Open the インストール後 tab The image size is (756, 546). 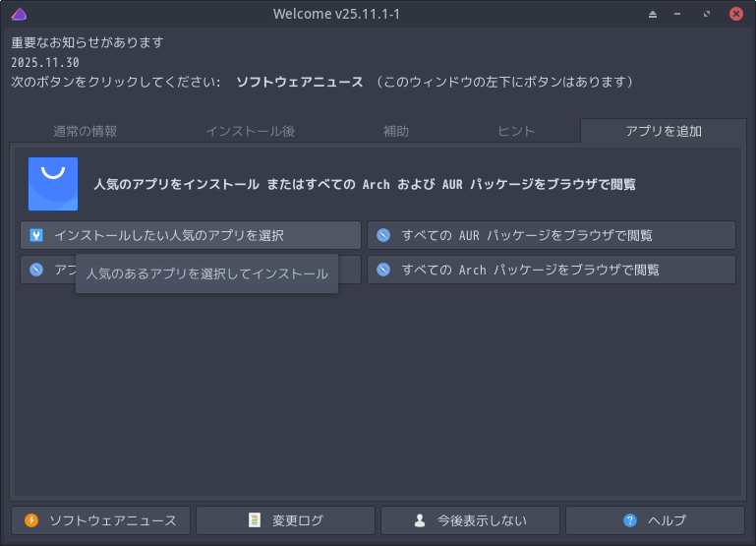tap(251, 131)
